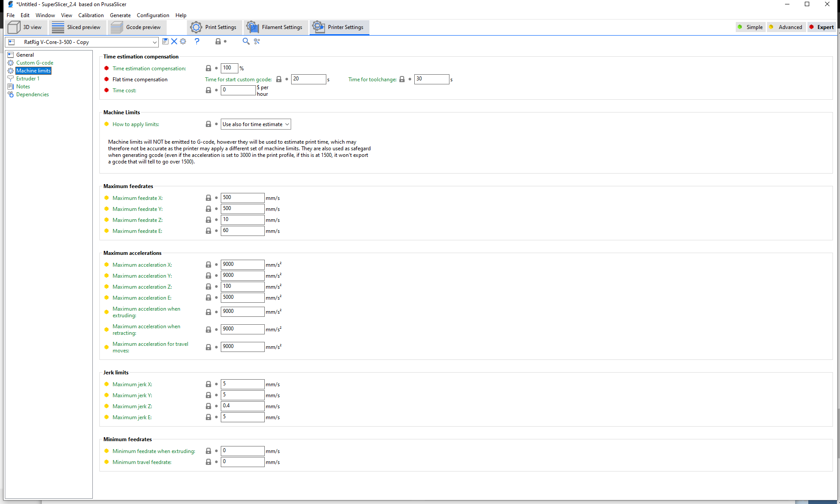This screenshot has width=840, height=504.
Task: Click lock icon for Time for toolchange
Action: [x=402, y=80]
